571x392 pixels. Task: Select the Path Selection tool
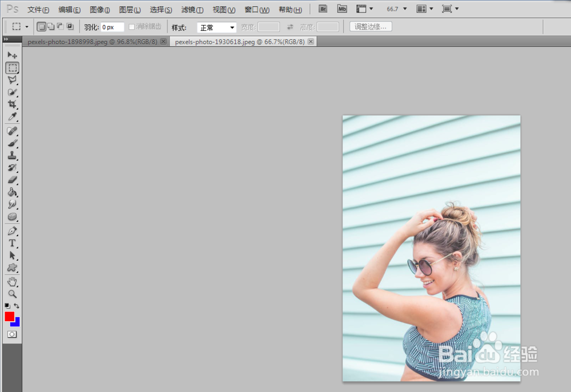tap(13, 256)
